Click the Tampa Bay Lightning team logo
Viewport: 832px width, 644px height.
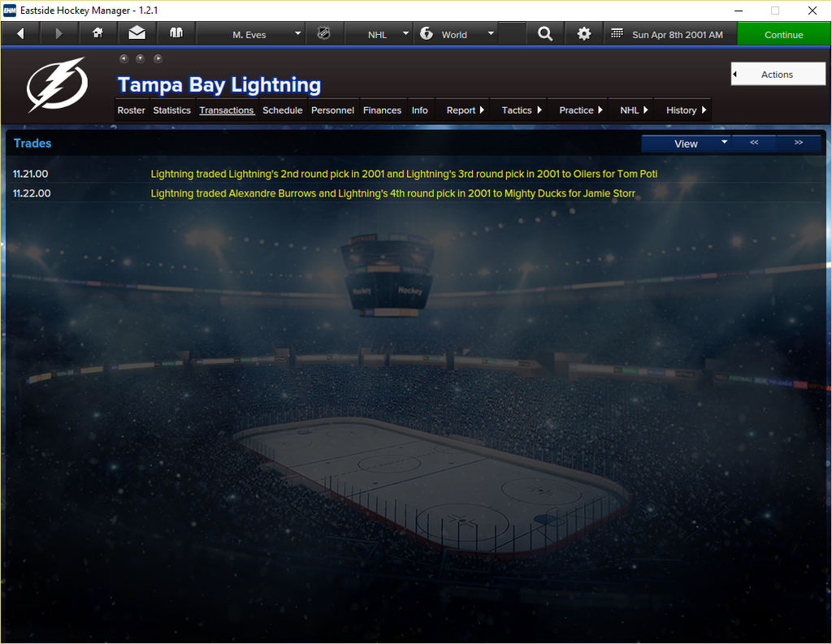pos(58,85)
